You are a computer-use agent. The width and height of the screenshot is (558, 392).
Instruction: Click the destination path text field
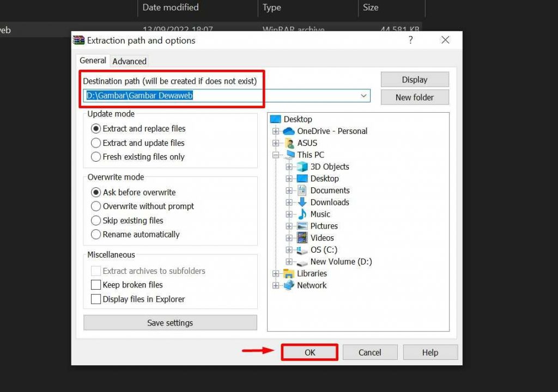218,96
